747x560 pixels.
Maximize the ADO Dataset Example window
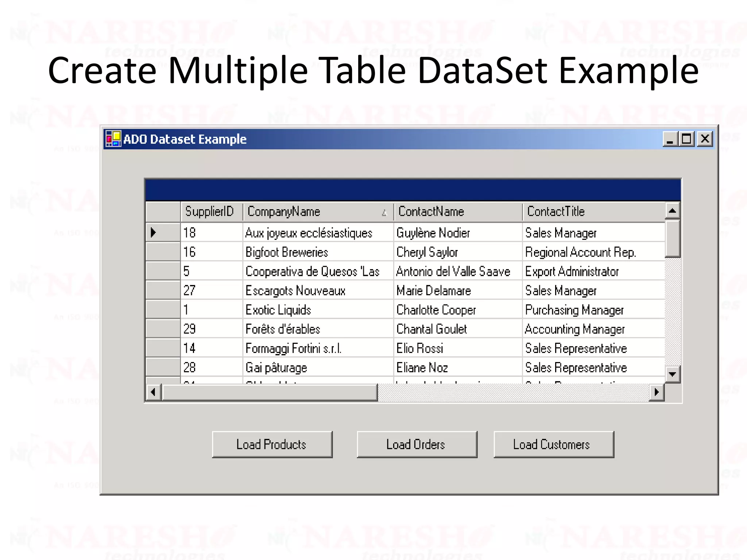687,139
